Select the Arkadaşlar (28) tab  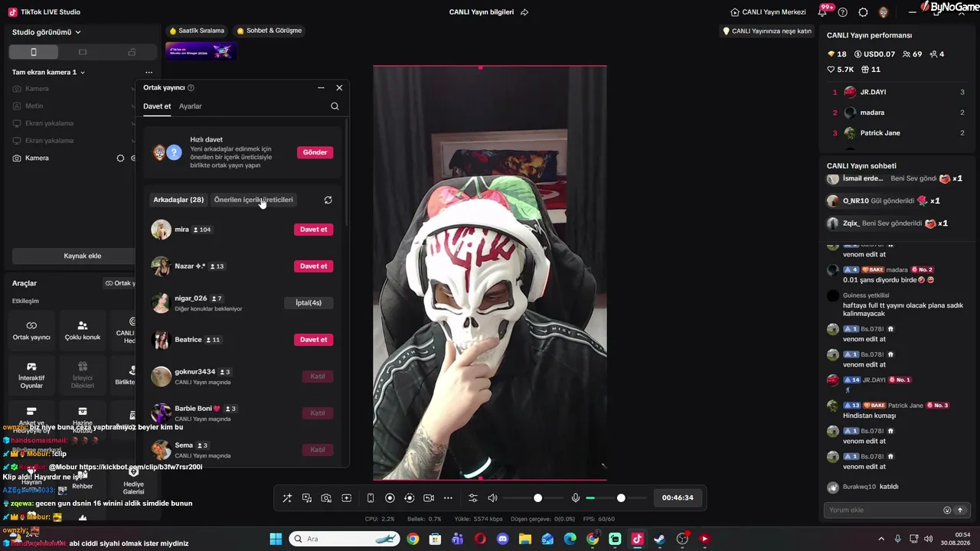coord(178,200)
